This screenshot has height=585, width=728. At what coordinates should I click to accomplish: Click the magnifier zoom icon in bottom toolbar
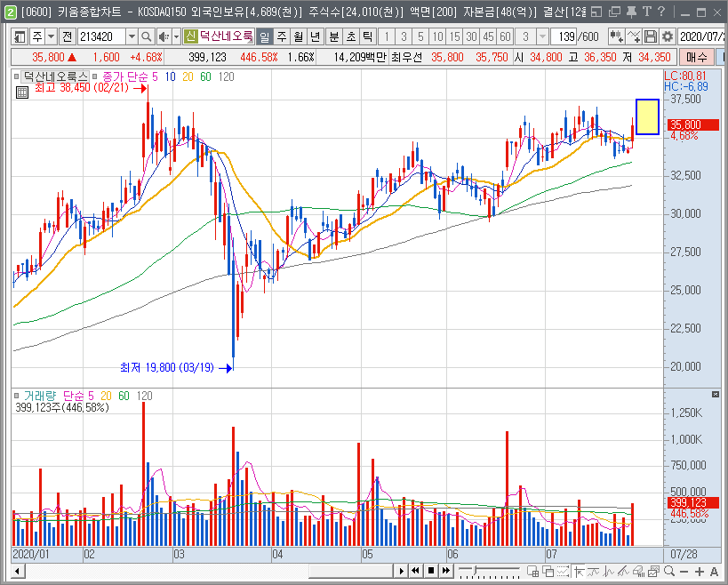669,571
